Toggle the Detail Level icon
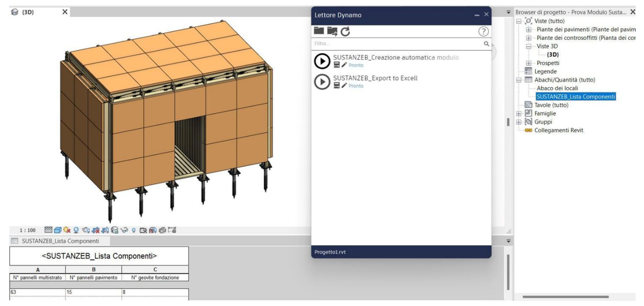This screenshot has height=306, width=644. pos(48,230)
